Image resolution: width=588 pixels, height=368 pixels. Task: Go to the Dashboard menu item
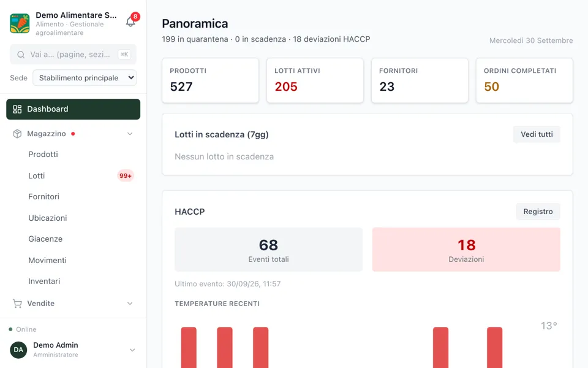click(x=73, y=109)
